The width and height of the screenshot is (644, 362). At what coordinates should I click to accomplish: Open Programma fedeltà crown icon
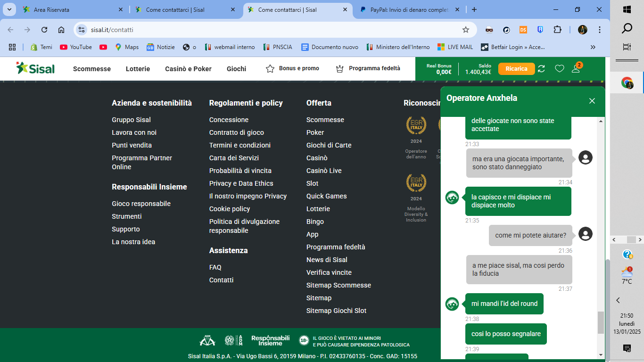point(339,69)
